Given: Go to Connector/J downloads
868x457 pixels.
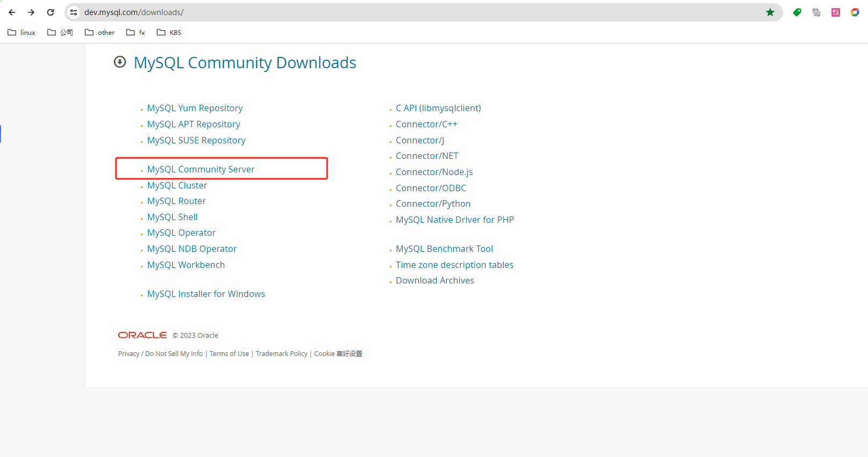Looking at the screenshot, I should pyautogui.click(x=419, y=140).
